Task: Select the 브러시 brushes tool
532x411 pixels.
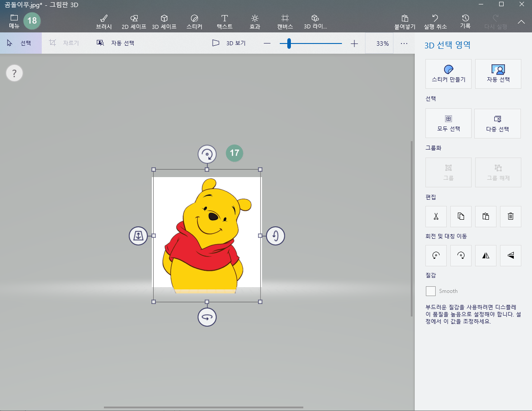Action: [x=104, y=22]
